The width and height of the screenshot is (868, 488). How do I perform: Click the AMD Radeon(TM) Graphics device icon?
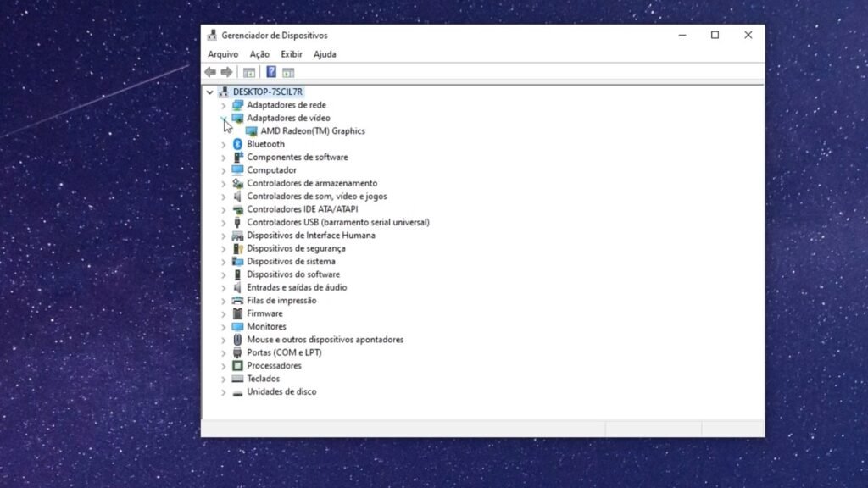point(251,131)
